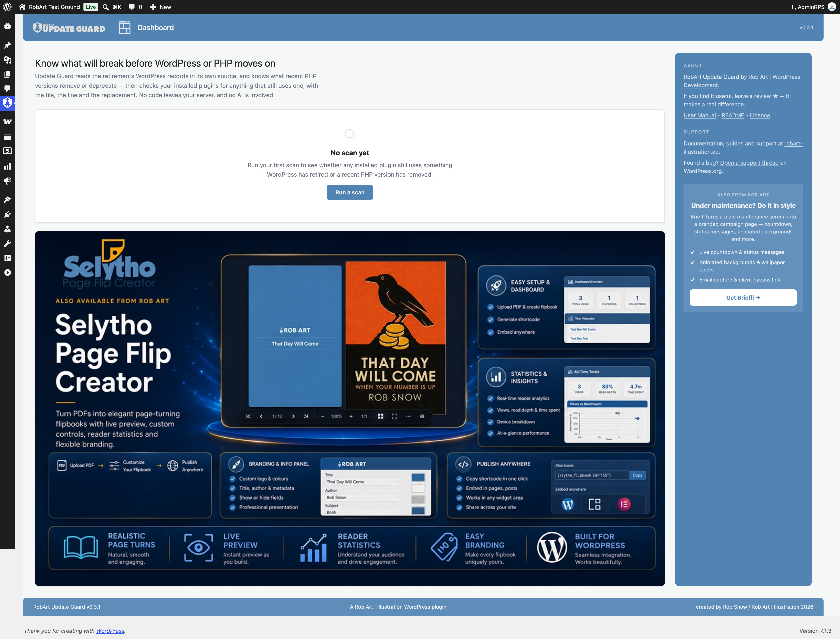840x639 pixels.
Task: Open the Payments dollar icon
Action: click(x=7, y=151)
